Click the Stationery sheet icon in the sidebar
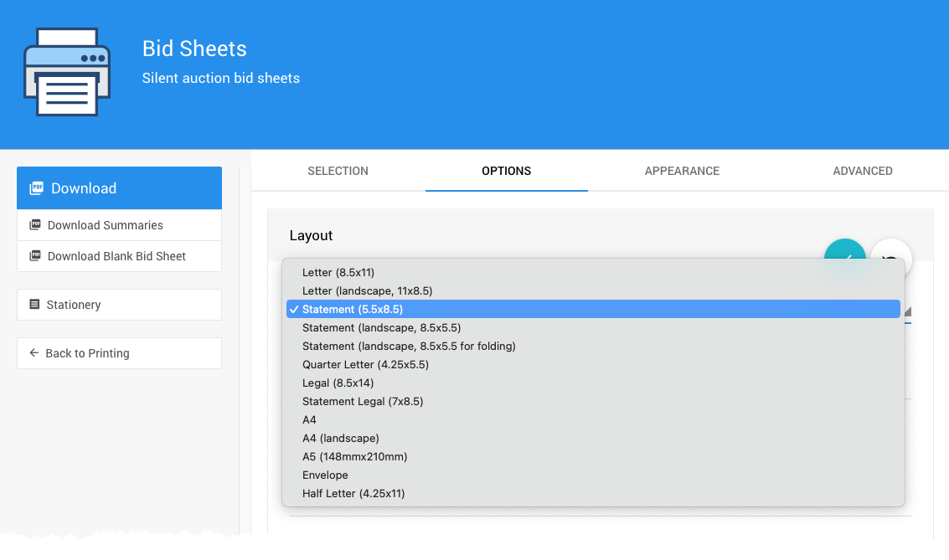The width and height of the screenshot is (949, 560). tap(34, 305)
